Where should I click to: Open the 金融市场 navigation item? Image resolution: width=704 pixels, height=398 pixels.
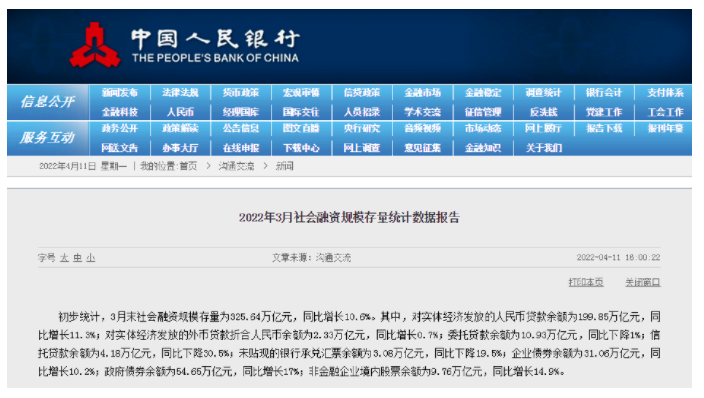422,93
